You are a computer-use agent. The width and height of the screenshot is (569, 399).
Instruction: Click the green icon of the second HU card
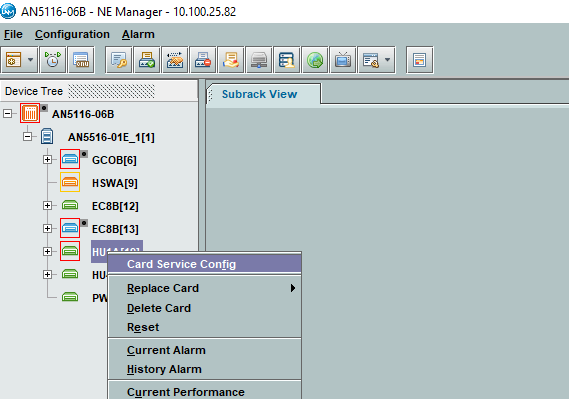[x=70, y=274]
